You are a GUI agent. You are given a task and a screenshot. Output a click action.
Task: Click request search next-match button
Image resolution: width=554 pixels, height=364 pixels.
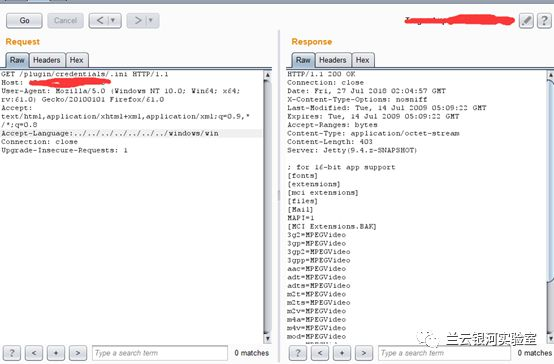pyautogui.click(x=78, y=353)
